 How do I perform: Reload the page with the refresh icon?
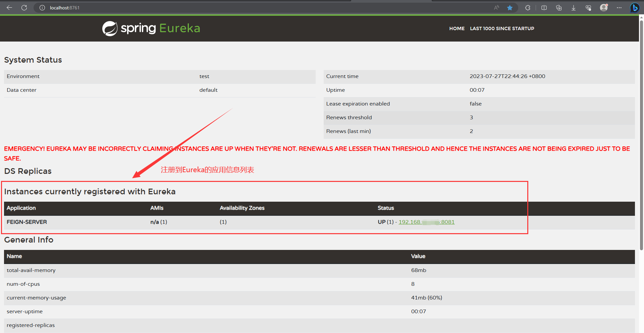click(24, 8)
